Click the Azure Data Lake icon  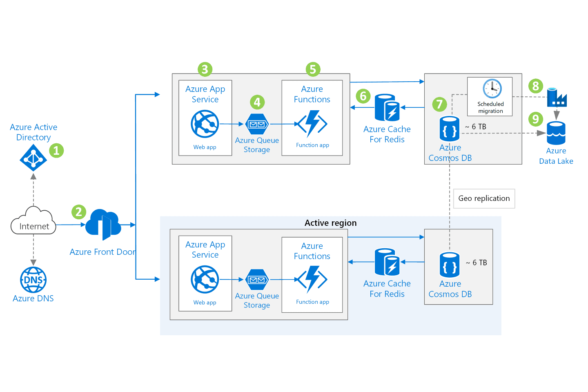click(x=556, y=133)
